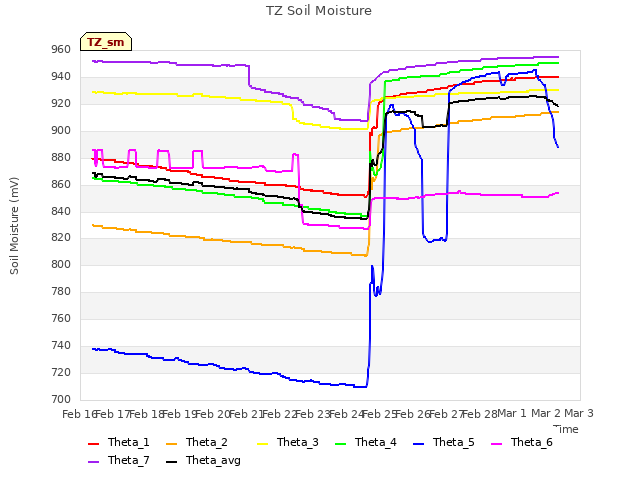Click the magenta Theta_6 legend swatch
Screen dimensions: 640x480
click(496, 444)
